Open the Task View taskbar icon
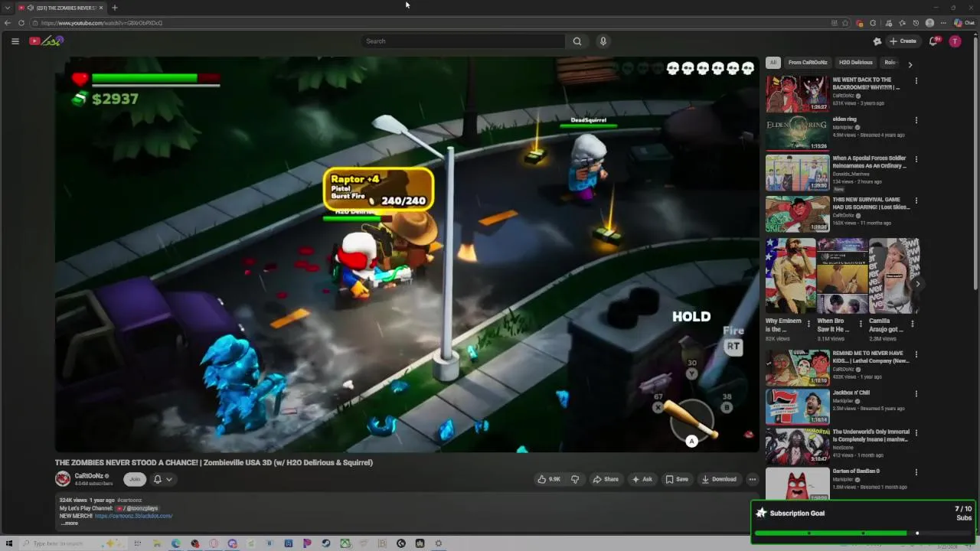The height and width of the screenshot is (551, 980). pos(139,543)
